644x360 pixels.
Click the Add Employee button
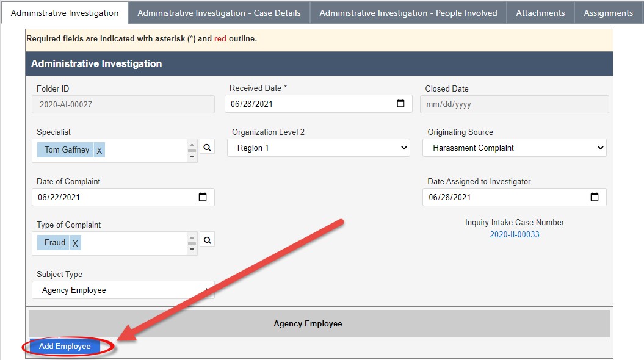click(65, 346)
